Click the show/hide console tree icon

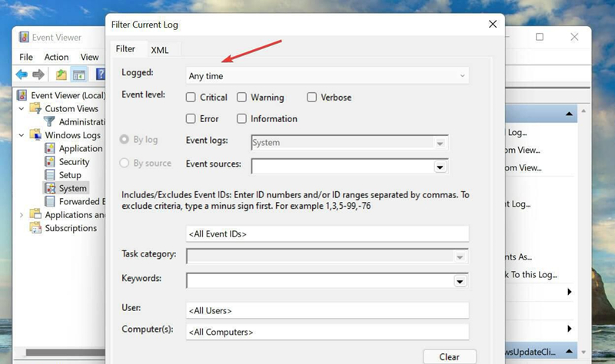tap(79, 74)
